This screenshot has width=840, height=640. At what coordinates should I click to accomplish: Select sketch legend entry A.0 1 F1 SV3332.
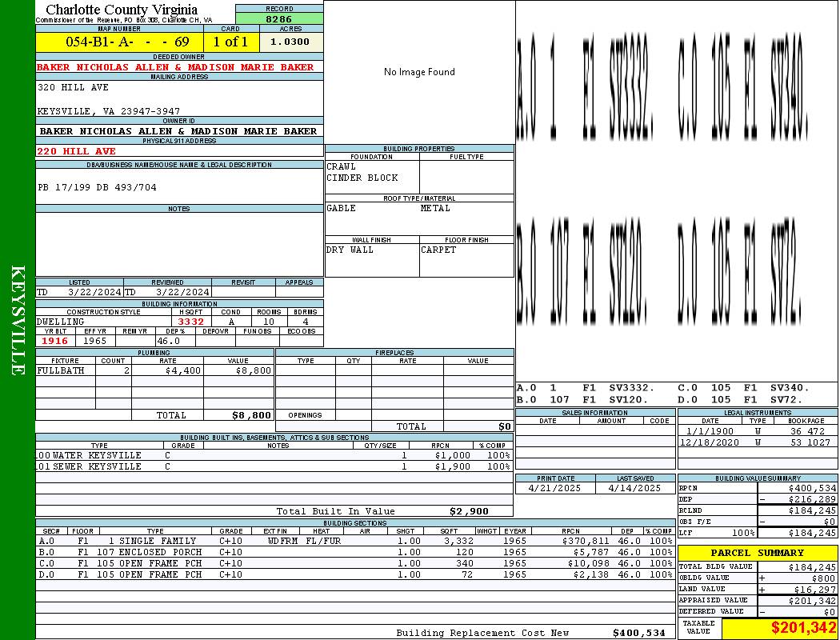pos(586,388)
